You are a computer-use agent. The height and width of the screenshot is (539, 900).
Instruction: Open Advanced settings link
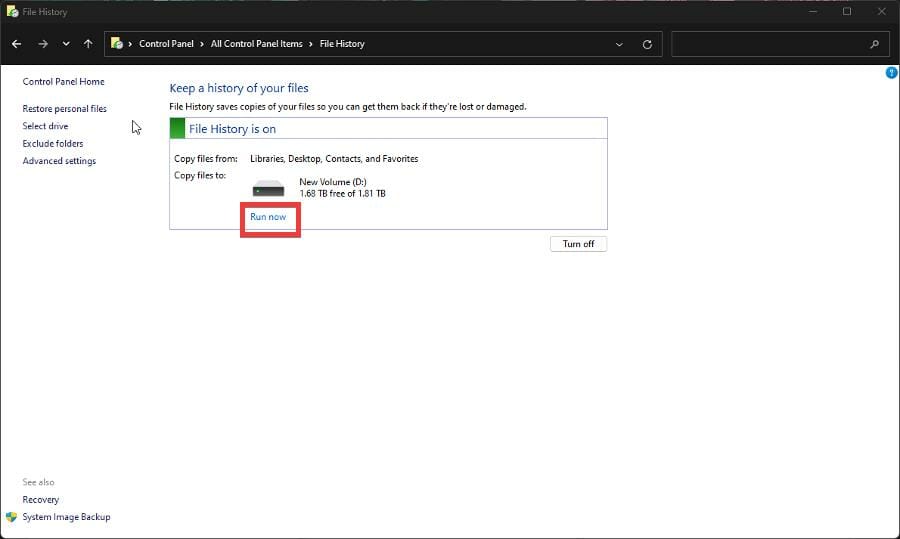pyautogui.click(x=59, y=161)
